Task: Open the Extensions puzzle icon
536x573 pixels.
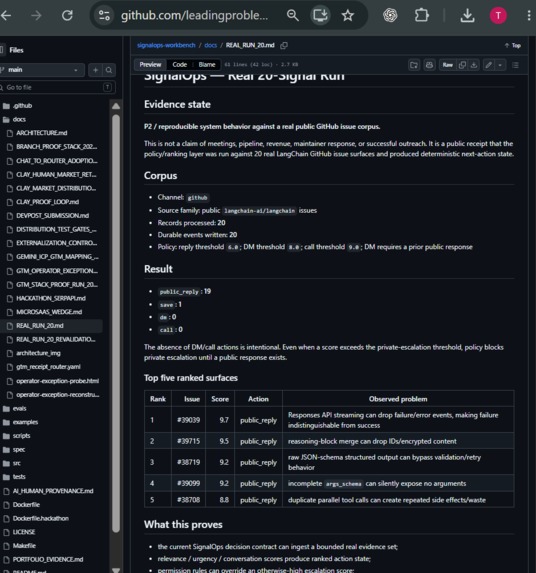Action: (x=421, y=15)
